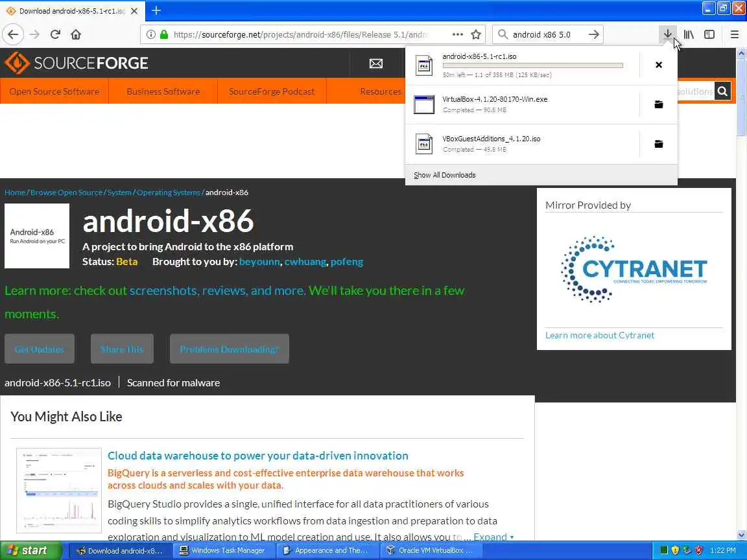Image resolution: width=747 pixels, height=560 pixels.
Task: Click the download progress bar for android-x86 iso
Action: 532,65
